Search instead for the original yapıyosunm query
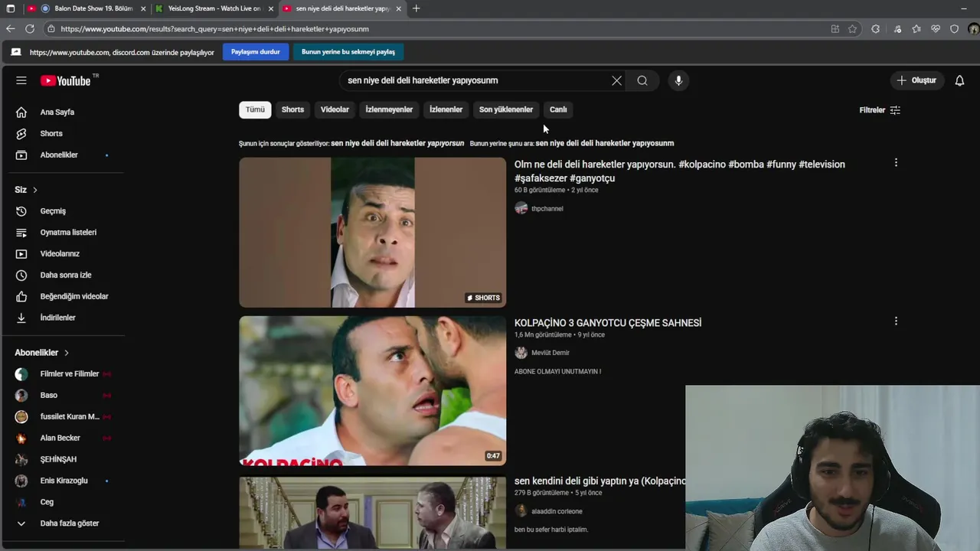Viewport: 980px width, 551px height. pos(605,143)
